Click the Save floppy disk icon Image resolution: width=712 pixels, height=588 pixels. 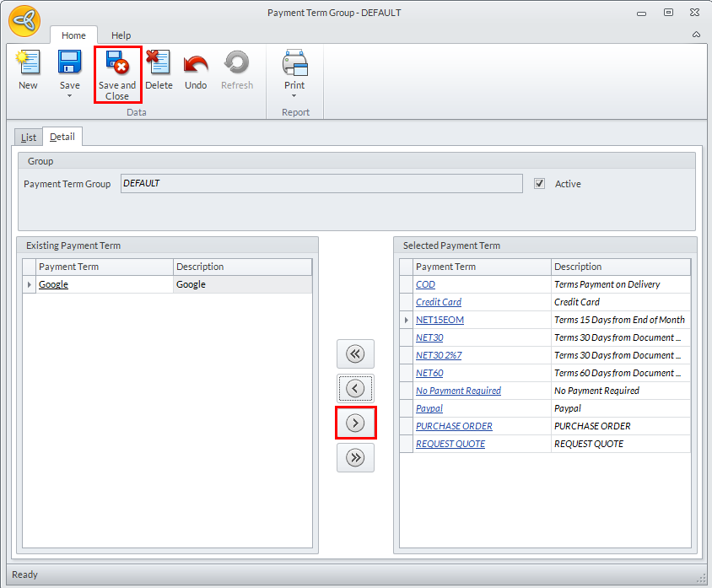69,62
